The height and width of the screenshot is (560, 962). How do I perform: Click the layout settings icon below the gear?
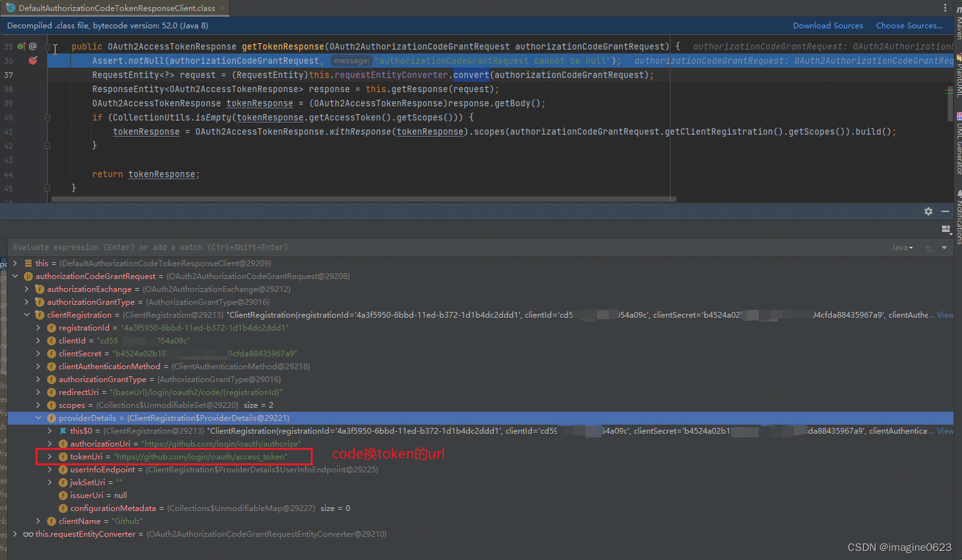click(x=946, y=229)
